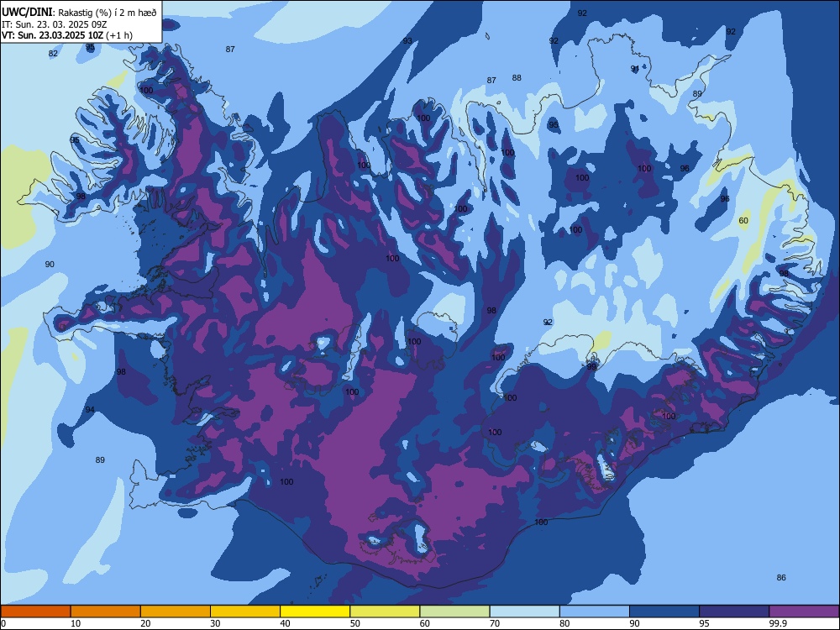The width and height of the screenshot is (840, 630).
Task: Select the legend tick label 10
Action: 76,623
